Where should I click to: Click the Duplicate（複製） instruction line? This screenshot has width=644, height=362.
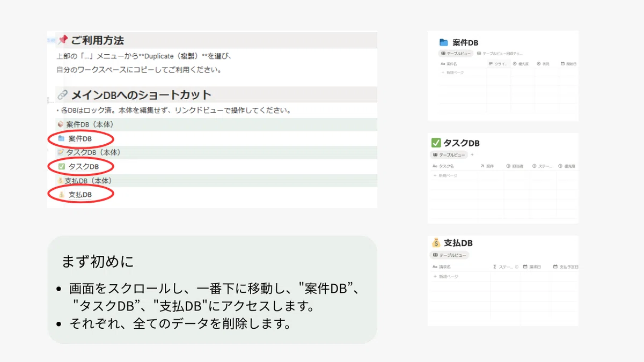pyautogui.click(x=144, y=56)
